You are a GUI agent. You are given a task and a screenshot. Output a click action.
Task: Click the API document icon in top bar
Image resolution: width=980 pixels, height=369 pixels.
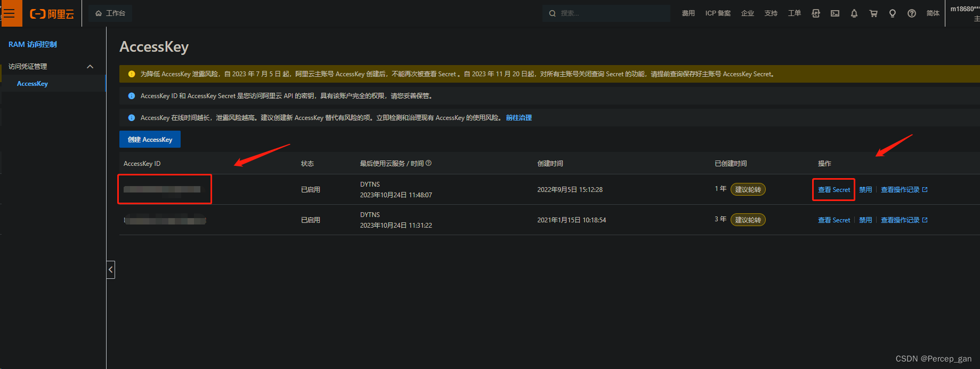pos(816,13)
